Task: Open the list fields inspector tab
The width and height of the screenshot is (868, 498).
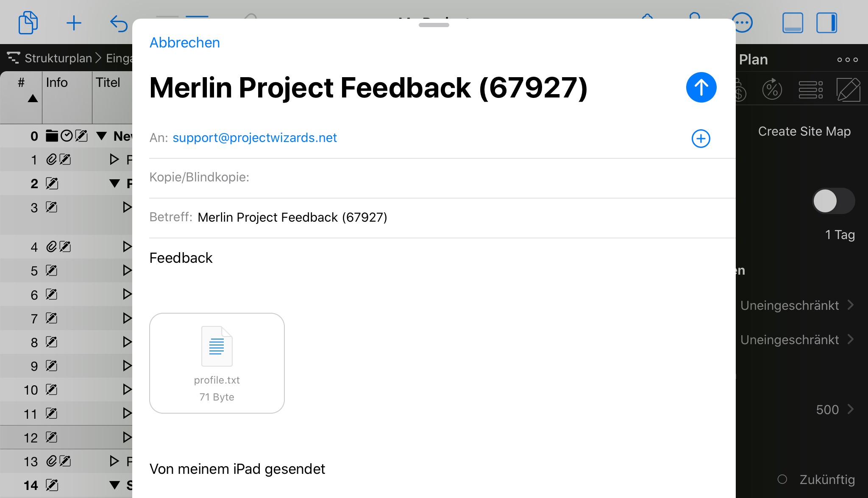Action: [810, 89]
